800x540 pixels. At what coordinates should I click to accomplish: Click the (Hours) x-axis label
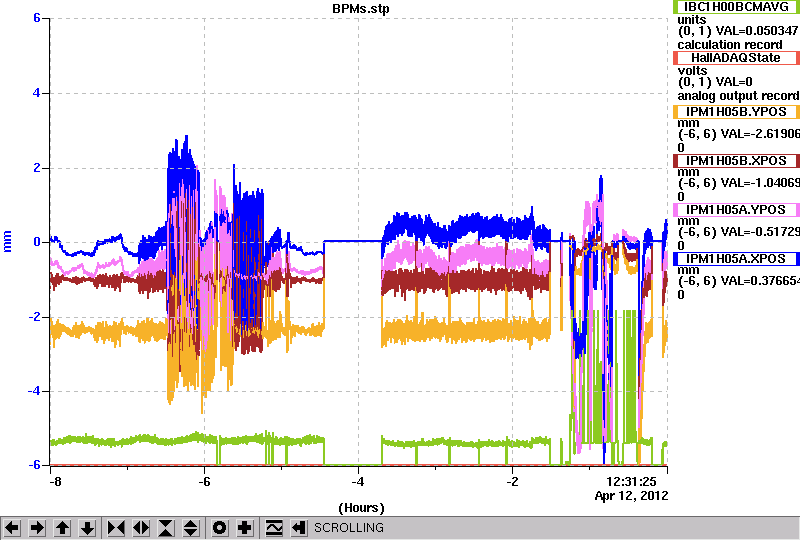pyautogui.click(x=361, y=508)
